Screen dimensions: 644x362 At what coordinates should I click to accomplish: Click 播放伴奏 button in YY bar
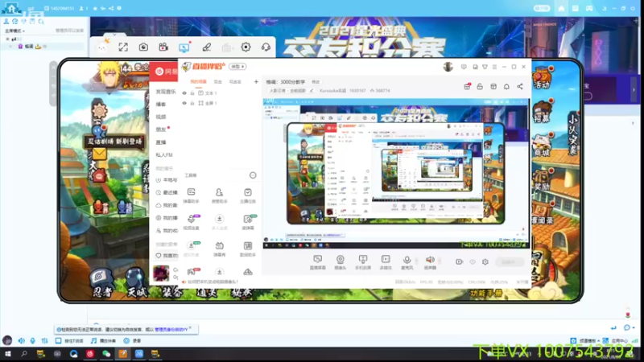click(104, 340)
